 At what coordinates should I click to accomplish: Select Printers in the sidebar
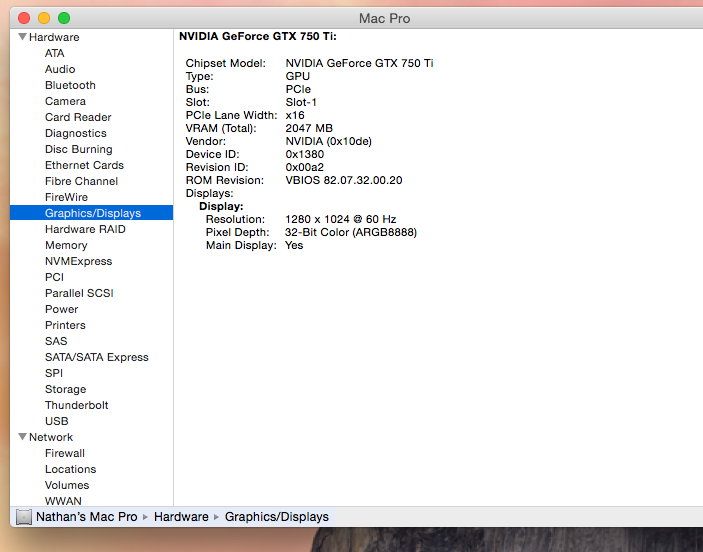coord(65,325)
